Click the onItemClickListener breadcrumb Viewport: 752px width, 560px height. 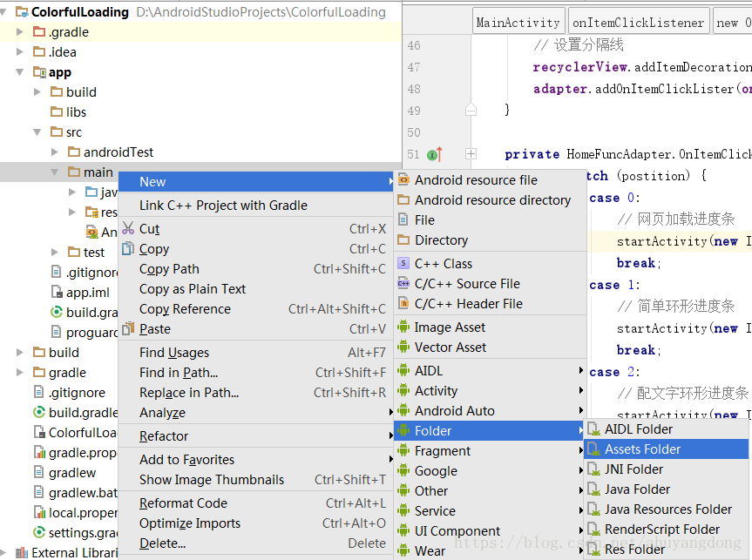point(638,23)
